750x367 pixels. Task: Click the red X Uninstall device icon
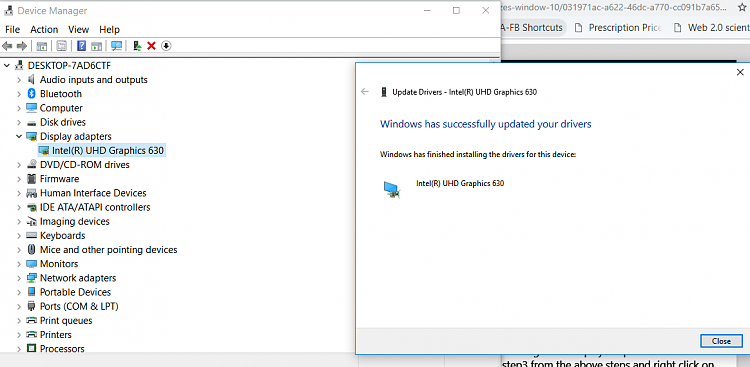point(152,46)
